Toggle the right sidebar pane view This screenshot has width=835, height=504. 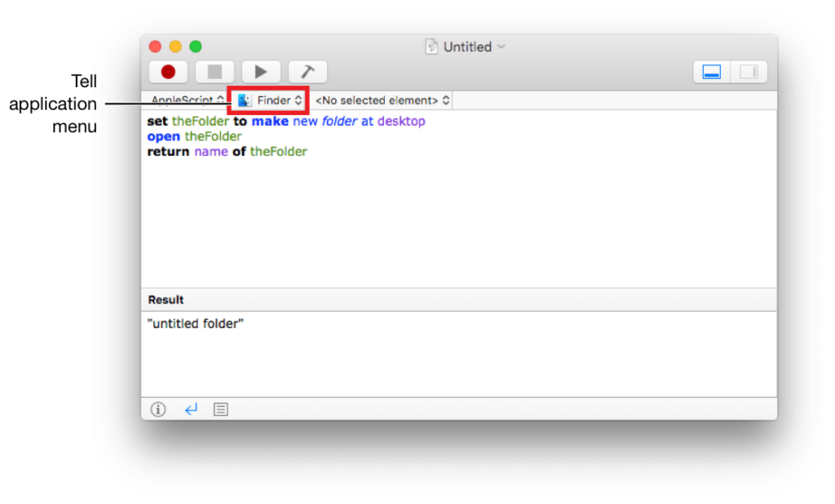point(749,72)
